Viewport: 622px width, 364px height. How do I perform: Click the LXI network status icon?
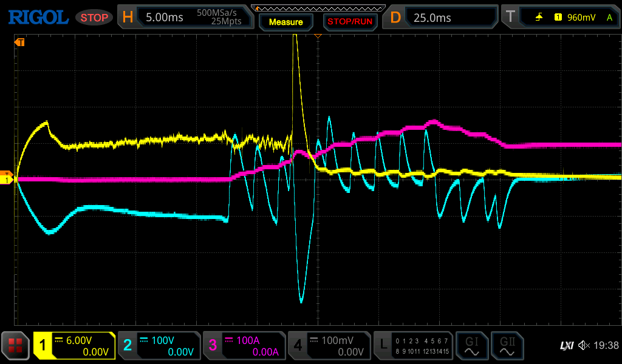click(566, 346)
